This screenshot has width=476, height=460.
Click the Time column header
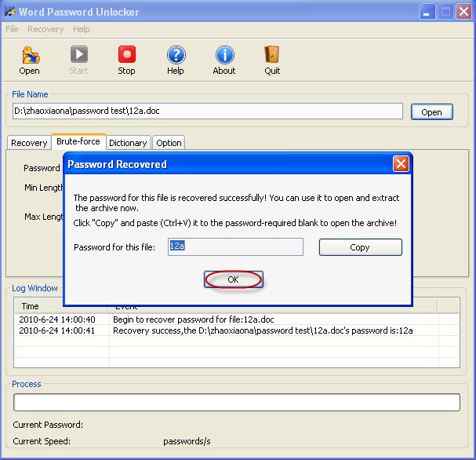[62, 306]
